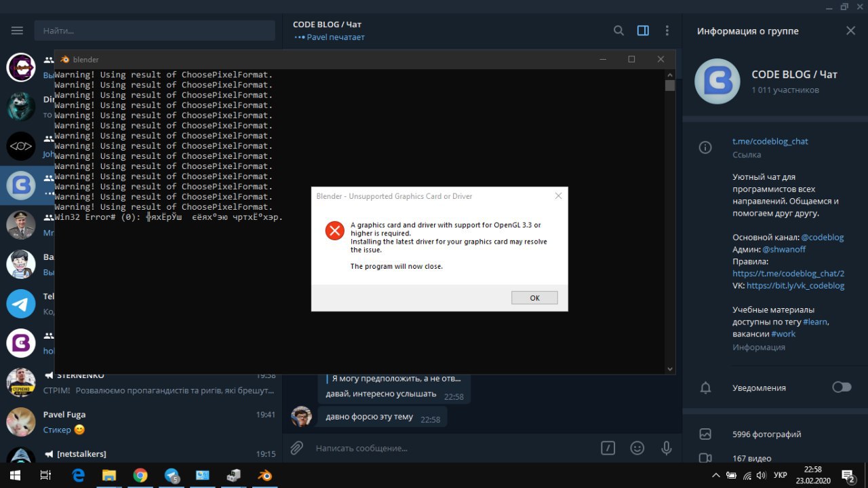Open the [netstalkers] channel chat
Image resolution: width=868 pixels, height=488 pixels.
coord(141,455)
